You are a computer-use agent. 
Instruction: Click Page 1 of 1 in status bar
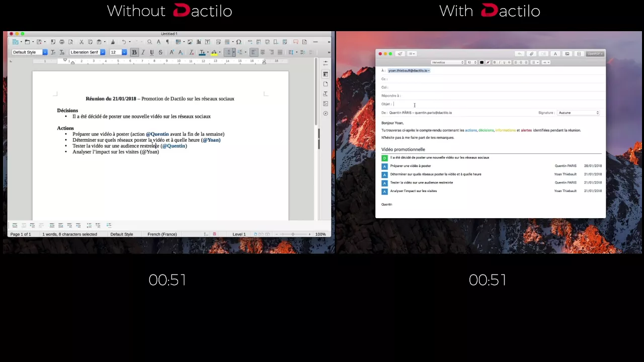(x=21, y=234)
